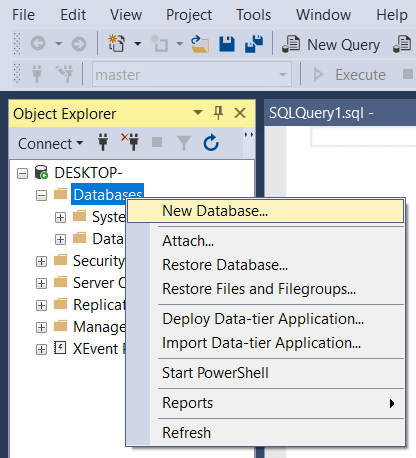Open the Edit menu

tap(73, 15)
